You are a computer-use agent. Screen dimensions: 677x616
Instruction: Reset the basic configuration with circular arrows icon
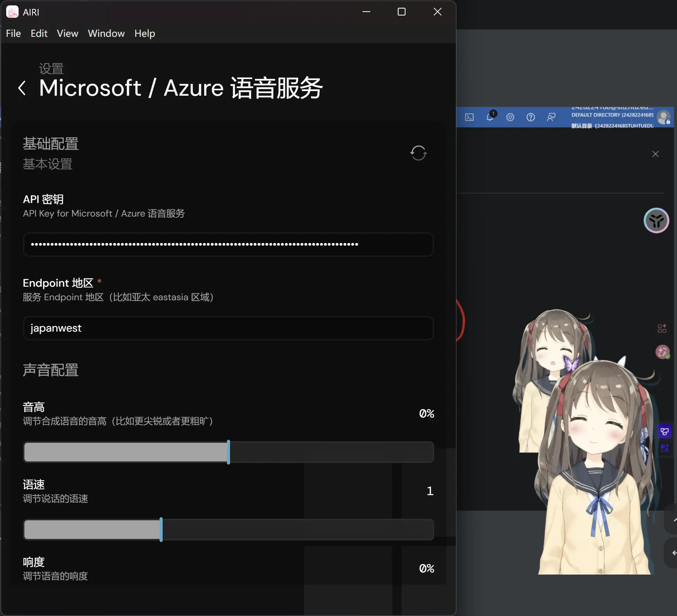coord(418,153)
